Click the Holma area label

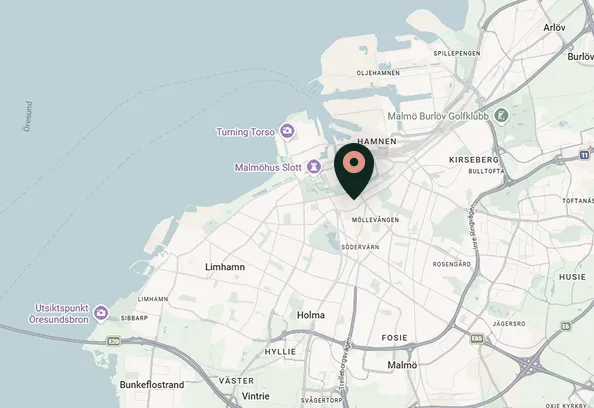click(311, 315)
